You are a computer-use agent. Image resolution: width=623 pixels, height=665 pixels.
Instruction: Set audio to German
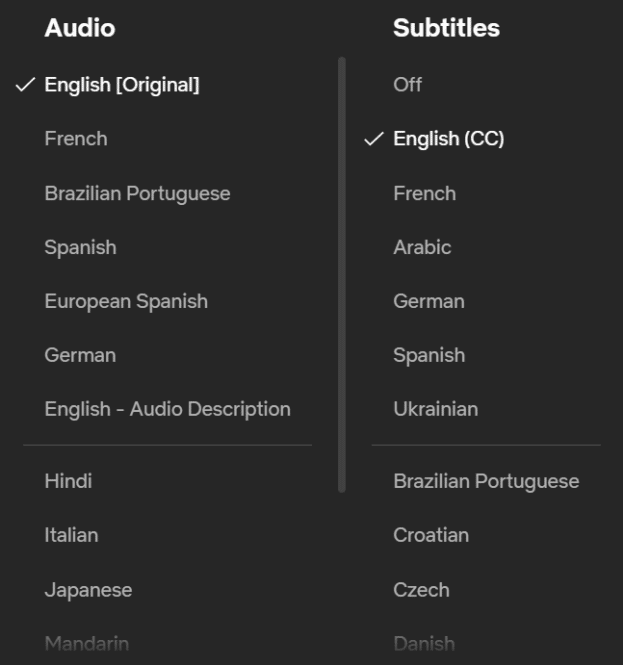tap(80, 355)
